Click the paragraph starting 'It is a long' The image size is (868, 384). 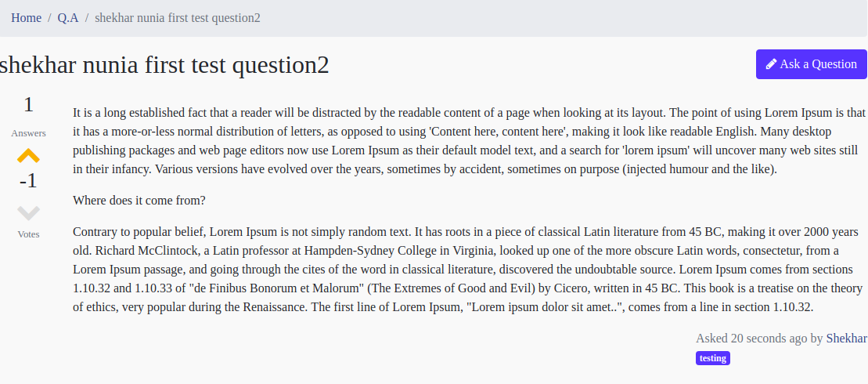coord(470,141)
